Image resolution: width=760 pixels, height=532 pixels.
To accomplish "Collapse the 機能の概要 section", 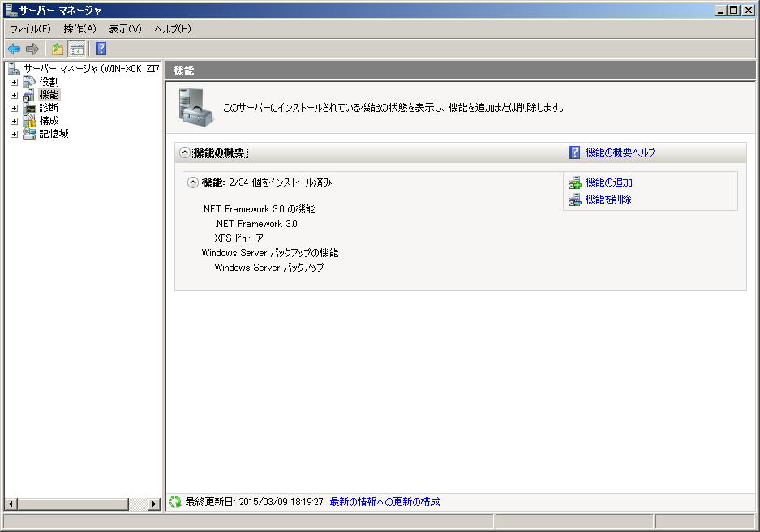I will click(185, 152).
